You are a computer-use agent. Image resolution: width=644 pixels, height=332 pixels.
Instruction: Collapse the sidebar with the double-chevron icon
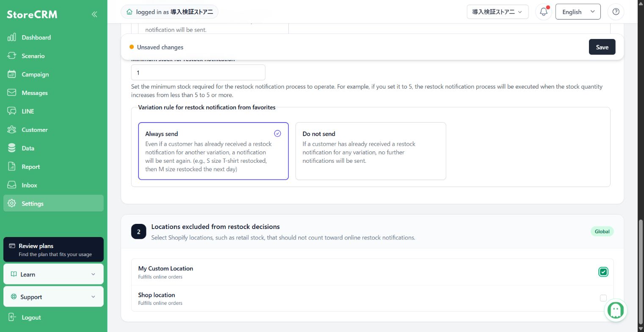pyautogui.click(x=94, y=14)
